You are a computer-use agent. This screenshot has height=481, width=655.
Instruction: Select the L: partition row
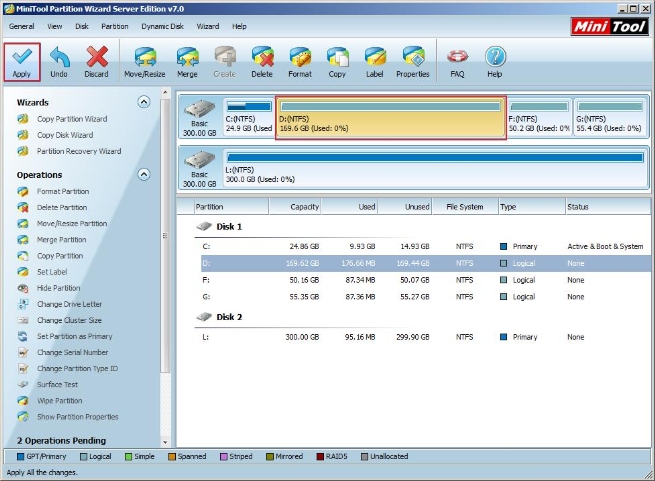click(426, 337)
